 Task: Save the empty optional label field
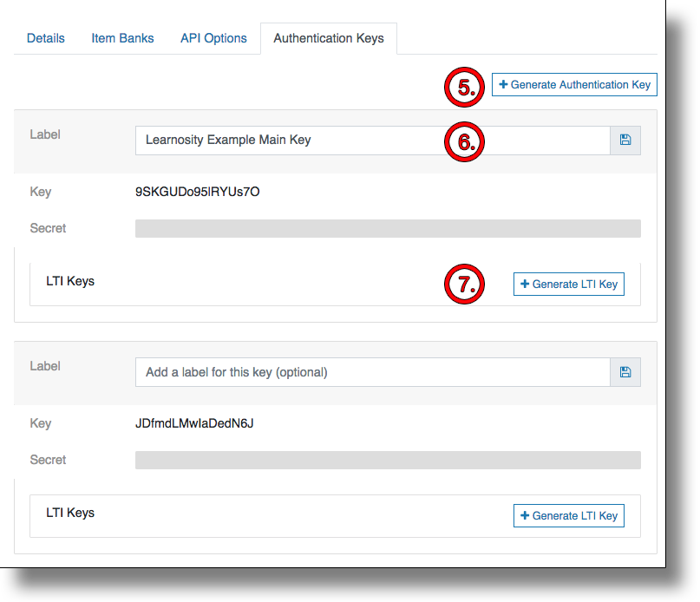[625, 372]
